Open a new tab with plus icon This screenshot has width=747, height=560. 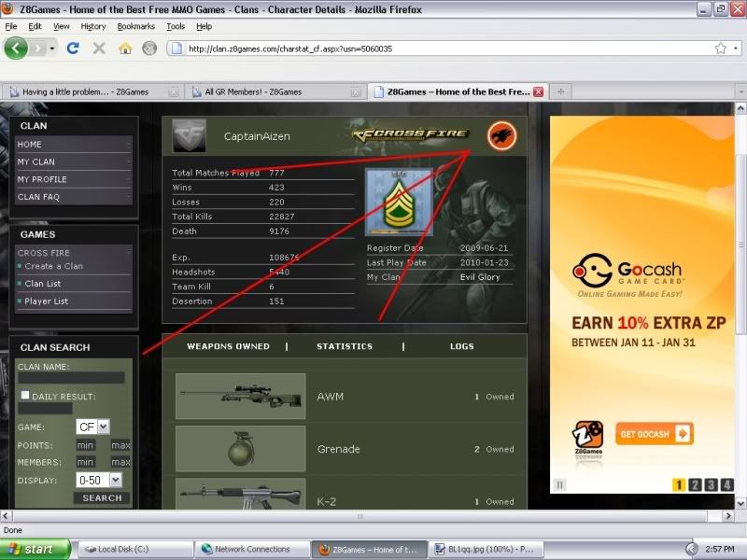(560, 91)
